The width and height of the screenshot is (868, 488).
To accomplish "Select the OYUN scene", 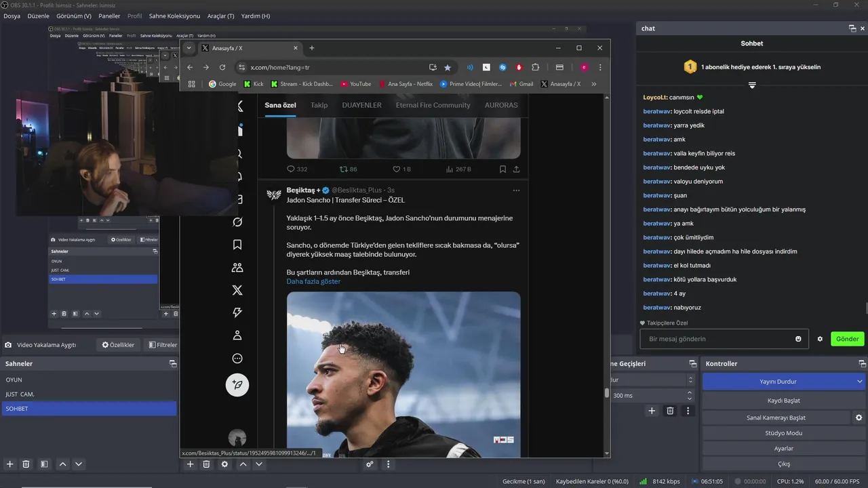I will tap(89, 380).
